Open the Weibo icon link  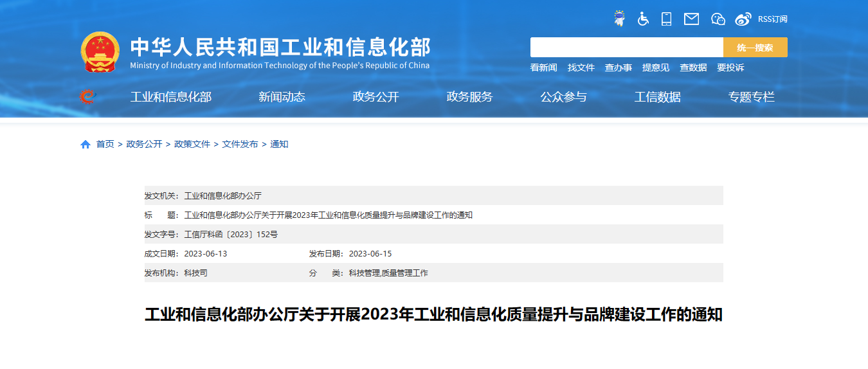pos(743,19)
